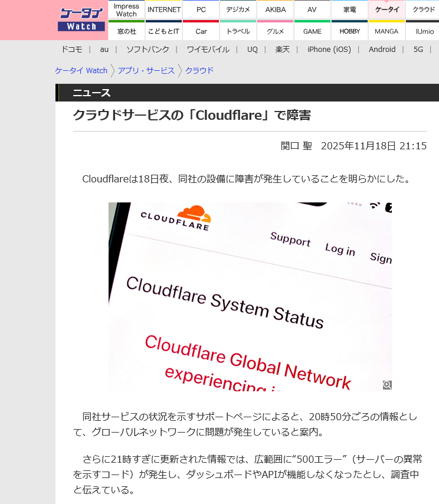Click the ケータイ Watch logo
The width and height of the screenshot is (439, 504).
point(81,20)
